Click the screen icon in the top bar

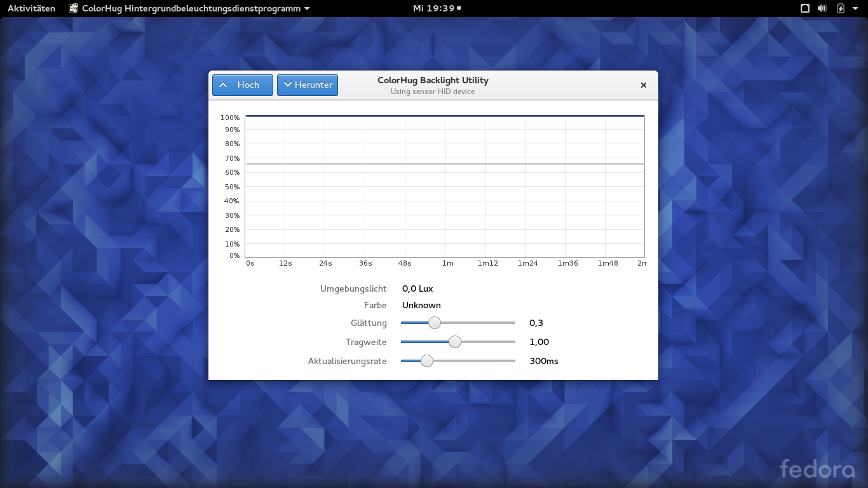point(804,8)
